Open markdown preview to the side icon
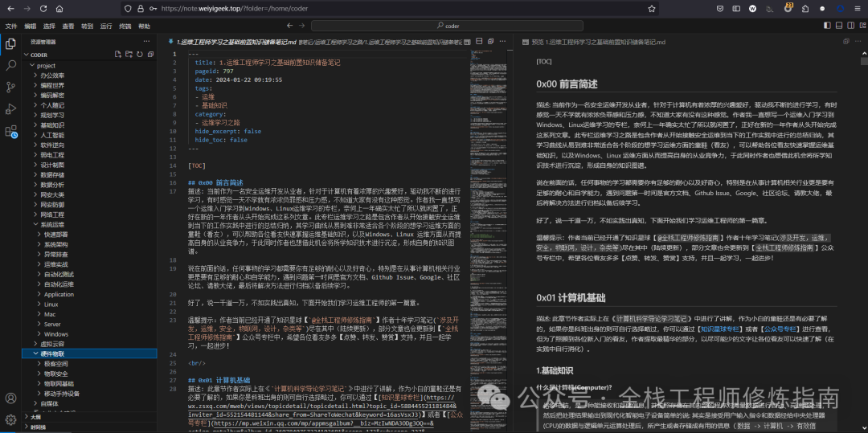Image resolution: width=868 pixels, height=433 pixels. pos(467,42)
